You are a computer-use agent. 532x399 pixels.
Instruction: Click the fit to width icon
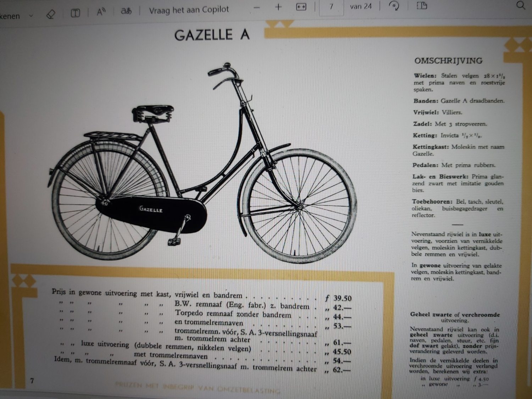click(301, 7)
